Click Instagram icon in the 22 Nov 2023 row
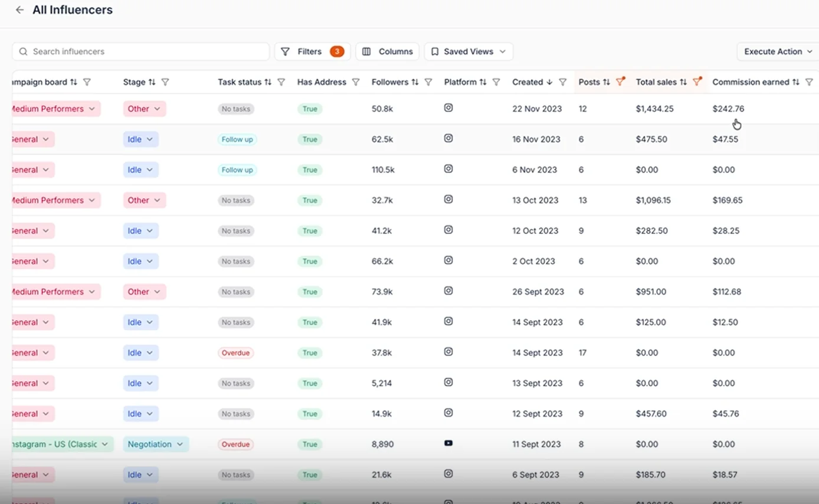The image size is (819, 504). point(448,108)
